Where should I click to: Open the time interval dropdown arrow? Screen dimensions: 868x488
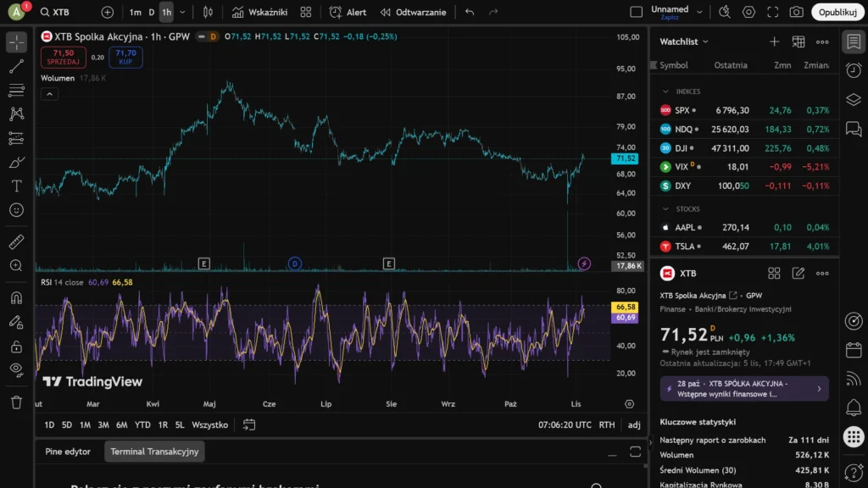(x=183, y=12)
